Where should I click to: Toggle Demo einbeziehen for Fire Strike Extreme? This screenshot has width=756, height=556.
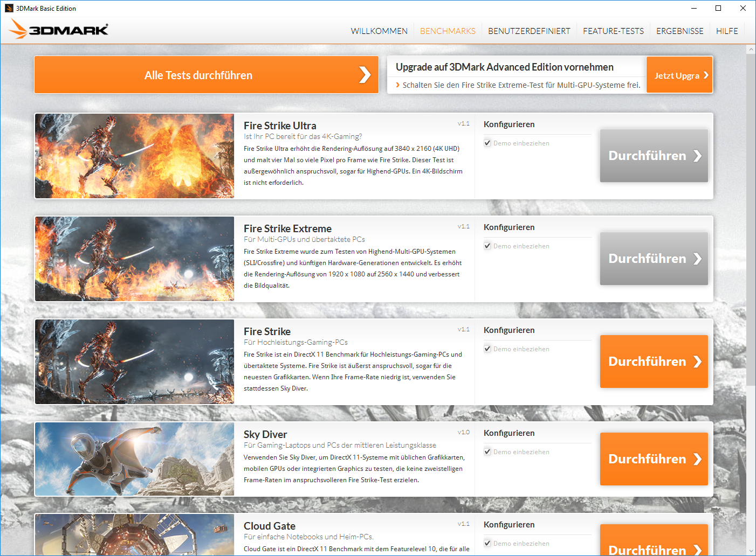coord(487,246)
